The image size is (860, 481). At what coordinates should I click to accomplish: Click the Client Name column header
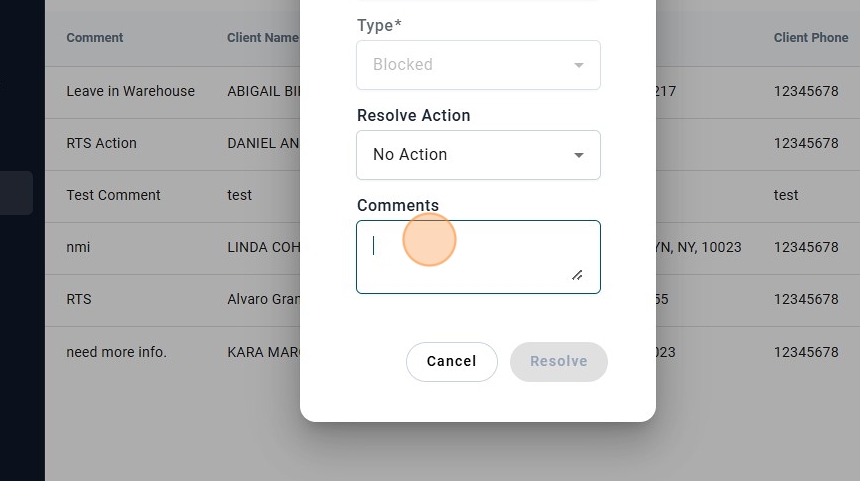pos(262,38)
